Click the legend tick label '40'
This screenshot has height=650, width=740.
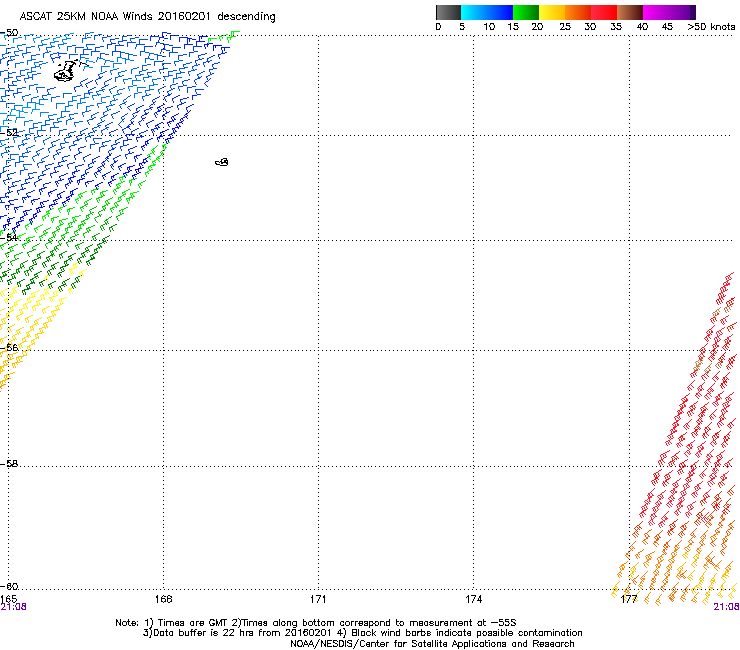coord(642,27)
